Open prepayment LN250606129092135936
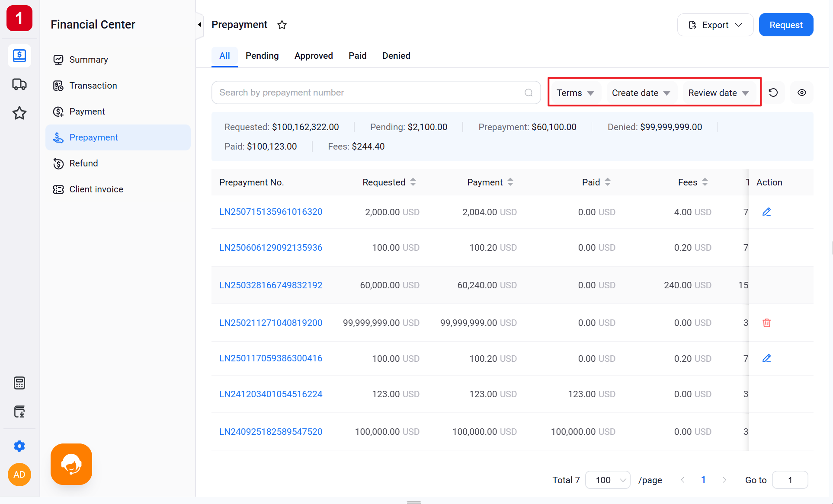This screenshot has height=504, width=833. pyautogui.click(x=271, y=248)
